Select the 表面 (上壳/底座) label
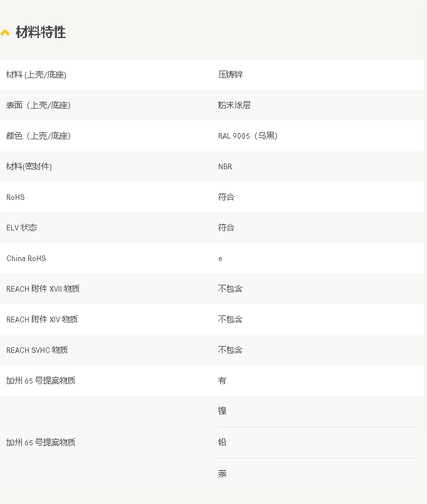 point(38,105)
